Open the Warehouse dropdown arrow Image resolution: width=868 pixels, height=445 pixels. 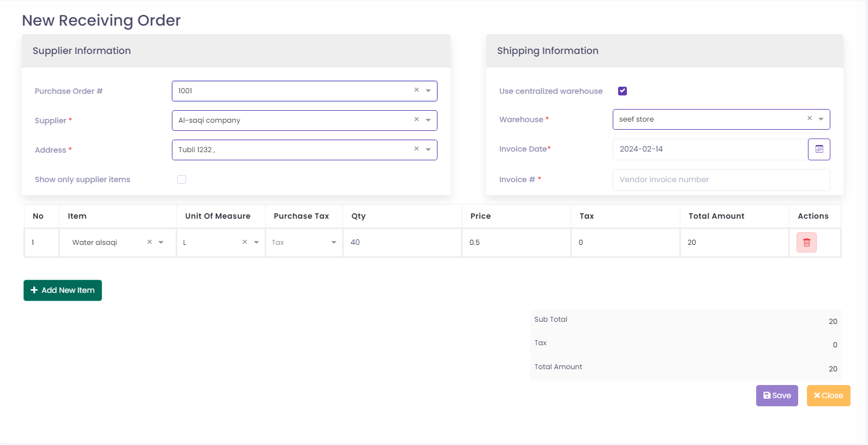(x=821, y=119)
